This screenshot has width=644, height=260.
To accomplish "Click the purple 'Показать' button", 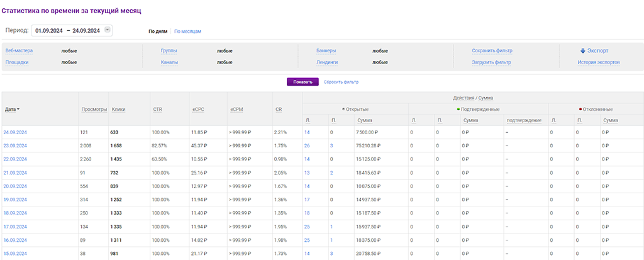I will pos(303,82).
